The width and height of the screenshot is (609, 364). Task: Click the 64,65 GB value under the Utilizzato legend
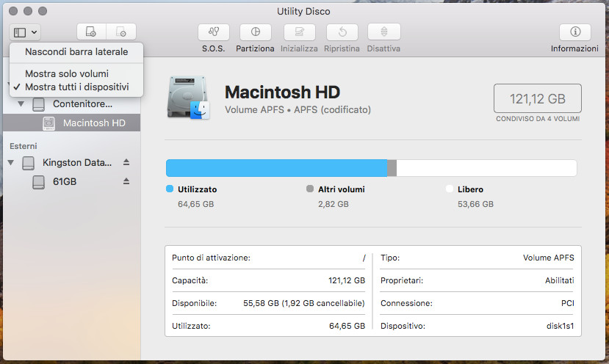(195, 204)
